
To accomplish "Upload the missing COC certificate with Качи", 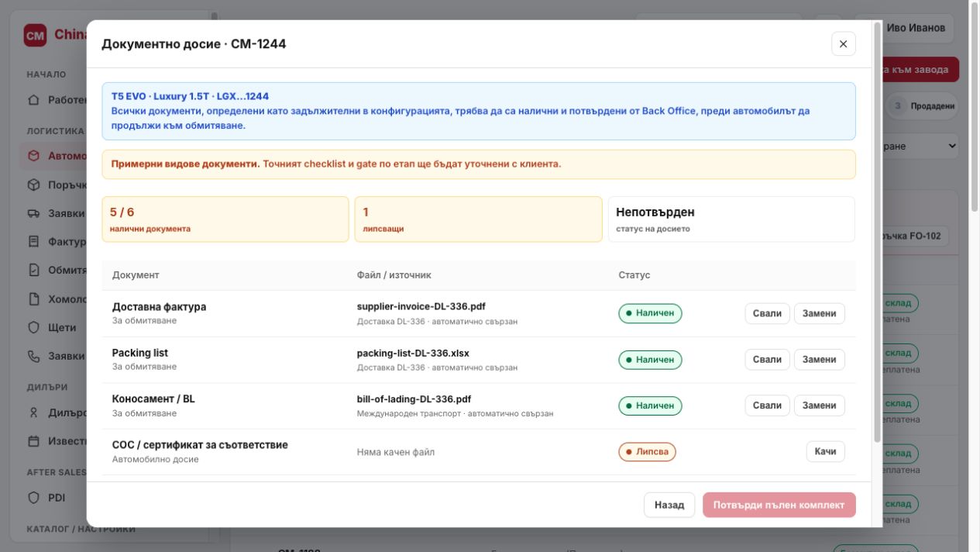I will [825, 451].
